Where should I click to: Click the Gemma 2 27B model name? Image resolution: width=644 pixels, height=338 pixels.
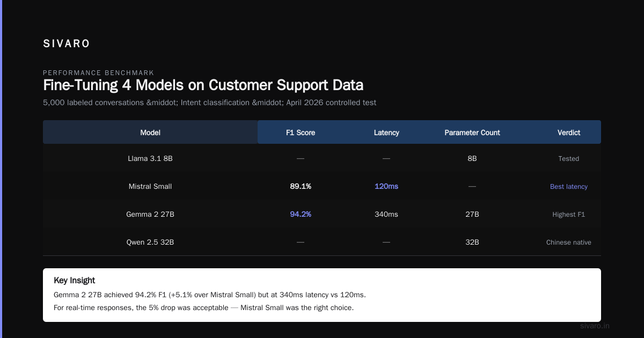150,215
